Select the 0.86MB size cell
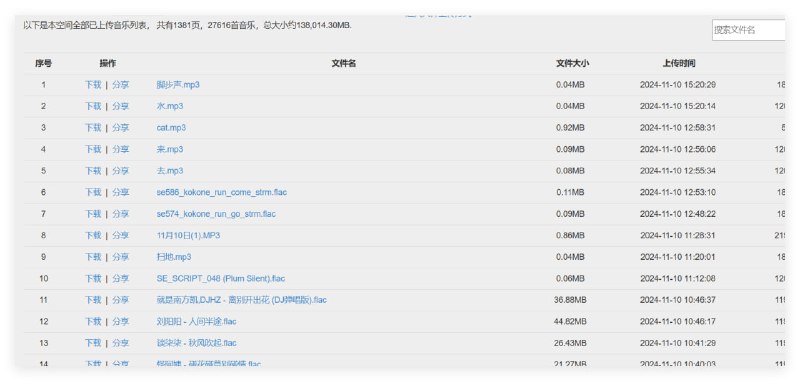 point(570,235)
